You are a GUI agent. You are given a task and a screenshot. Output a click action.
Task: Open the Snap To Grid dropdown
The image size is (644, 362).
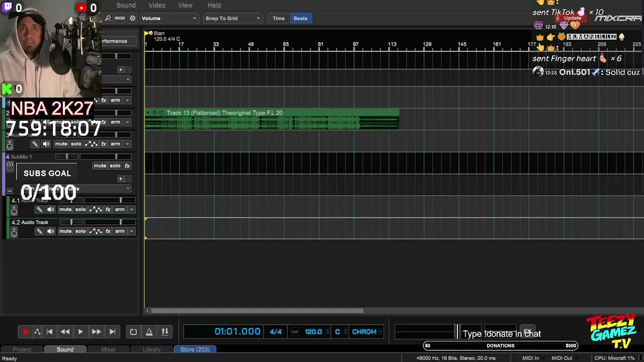pyautogui.click(x=232, y=18)
